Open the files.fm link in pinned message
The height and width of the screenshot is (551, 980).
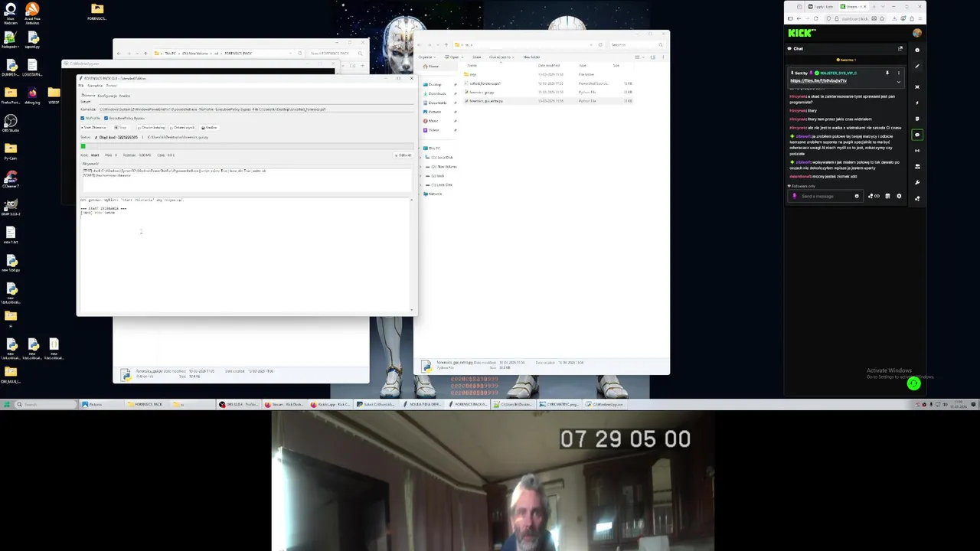coord(818,81)
